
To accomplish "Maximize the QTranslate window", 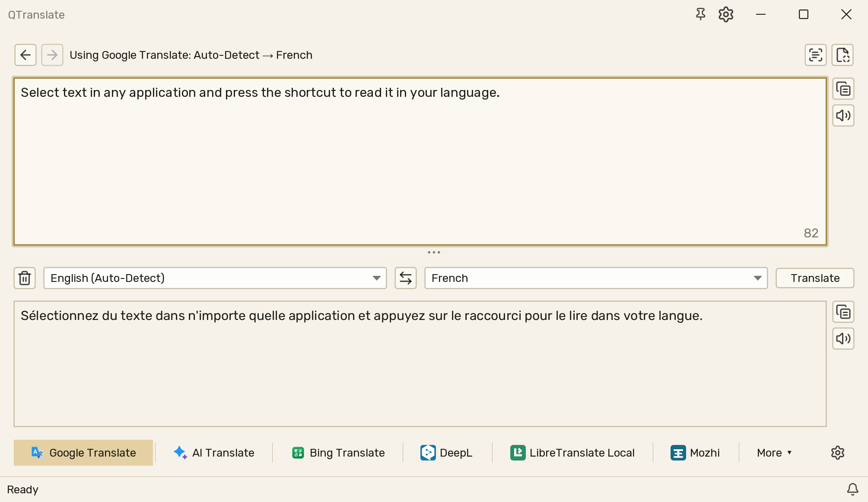I will pyautogui.click(x=804, y=14).
